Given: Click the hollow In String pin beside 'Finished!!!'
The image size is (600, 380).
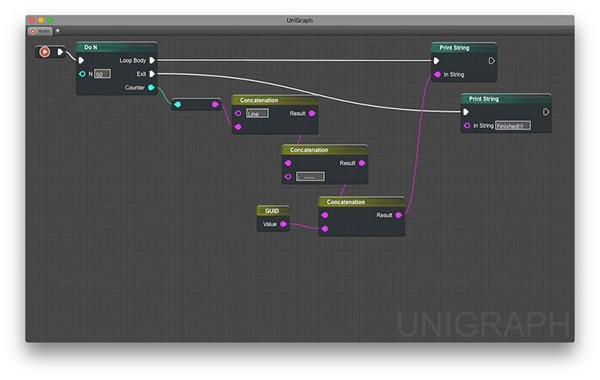Looking at the screenshot, I should click(x=467, y=126).
